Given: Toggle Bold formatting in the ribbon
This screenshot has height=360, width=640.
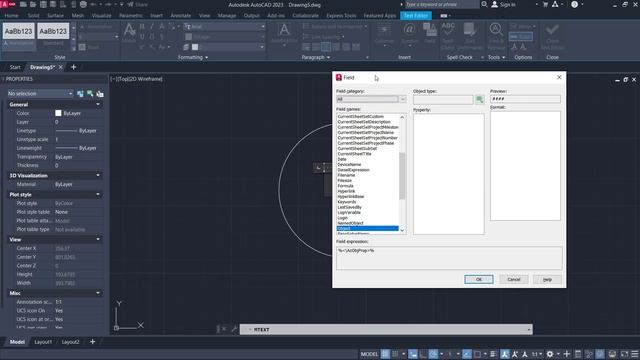Looking at the screenshot, I should 142,27.
